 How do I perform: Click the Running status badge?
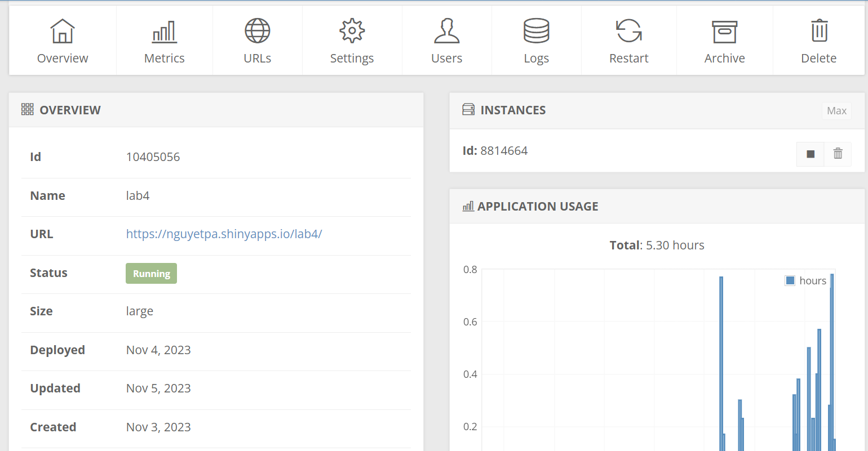coord(151,274)
